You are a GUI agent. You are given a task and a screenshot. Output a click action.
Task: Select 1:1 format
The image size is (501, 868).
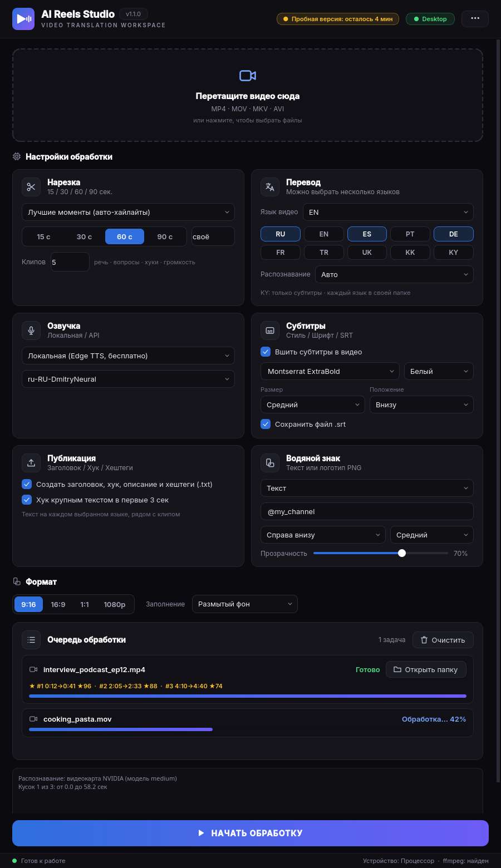85,604
